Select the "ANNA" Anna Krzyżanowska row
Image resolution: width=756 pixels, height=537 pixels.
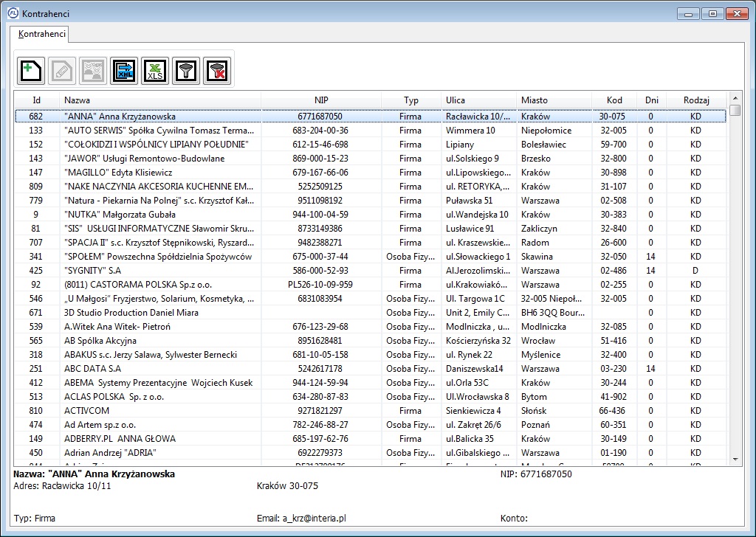coord(371,116)
